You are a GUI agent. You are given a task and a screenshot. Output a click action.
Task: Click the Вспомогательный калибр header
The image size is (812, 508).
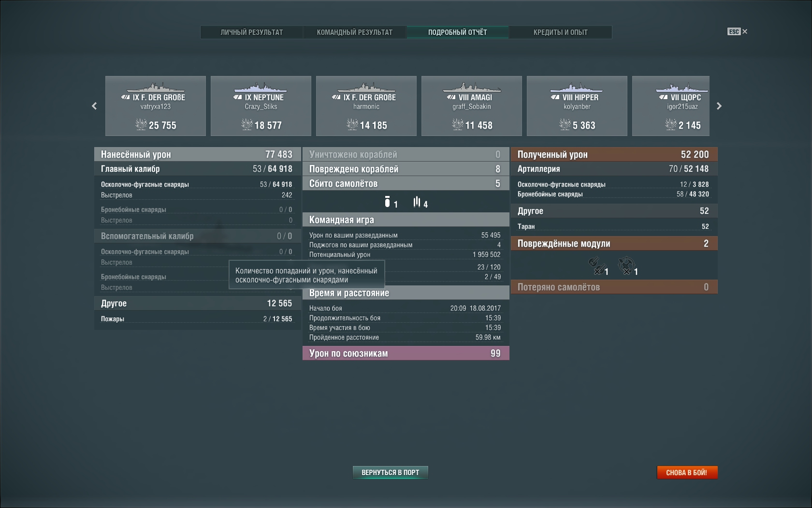pos(198,236)
